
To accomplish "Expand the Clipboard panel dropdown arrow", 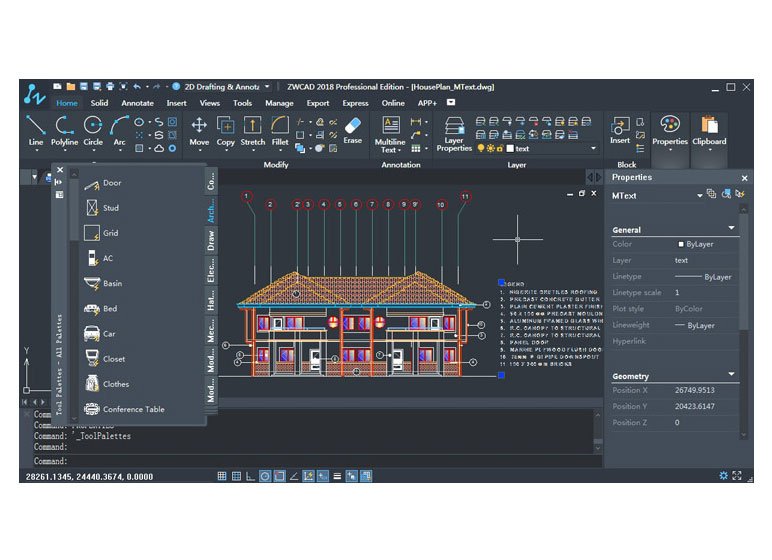I will pos(709,150).
